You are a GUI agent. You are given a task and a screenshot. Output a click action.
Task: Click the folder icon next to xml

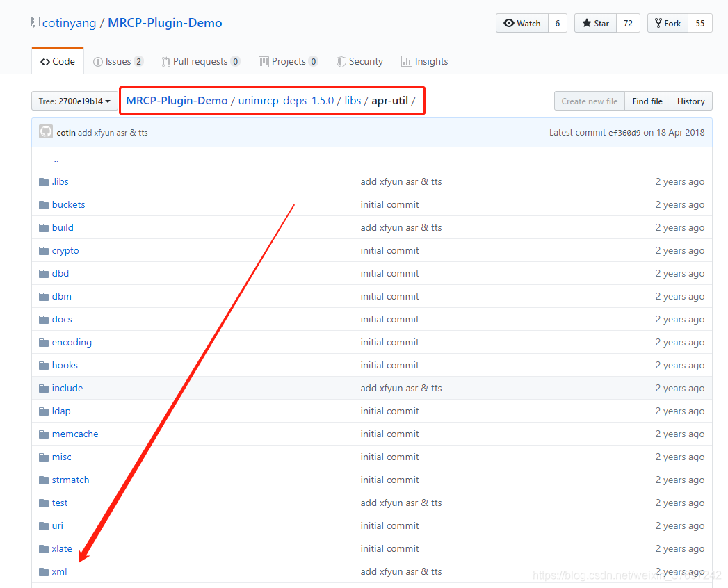click(44, 572)
